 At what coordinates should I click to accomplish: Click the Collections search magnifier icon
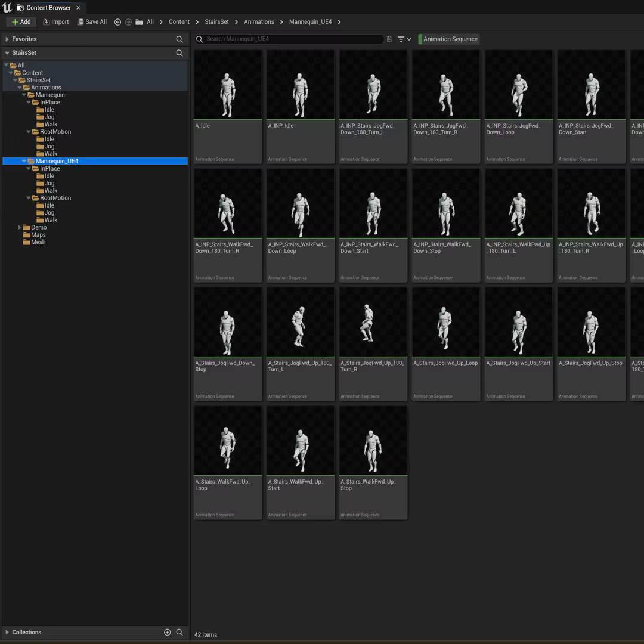point(179,632)
